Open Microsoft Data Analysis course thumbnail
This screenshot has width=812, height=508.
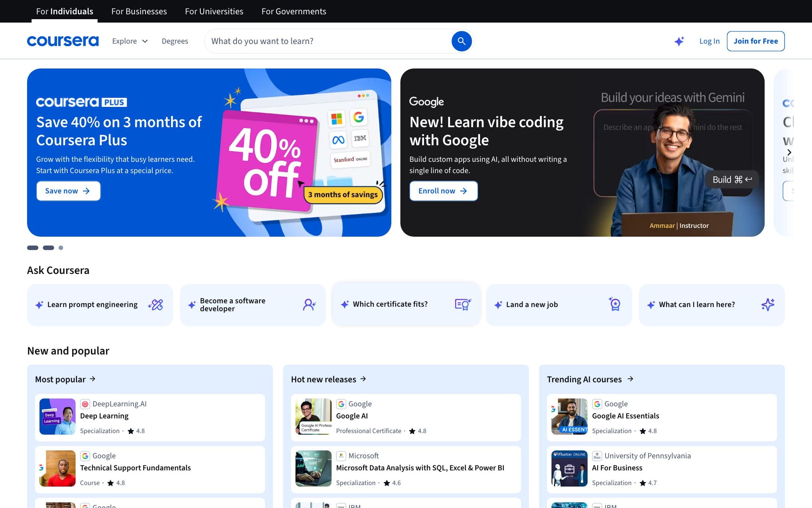pos(314,468)
